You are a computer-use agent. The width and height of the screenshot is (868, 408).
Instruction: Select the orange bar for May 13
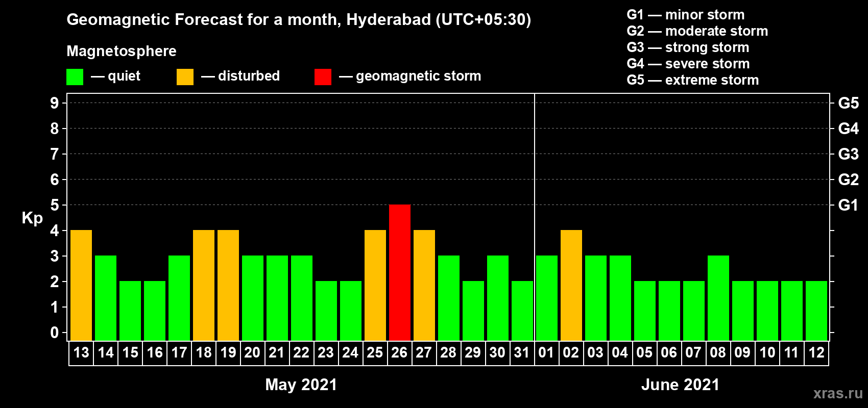81,285
